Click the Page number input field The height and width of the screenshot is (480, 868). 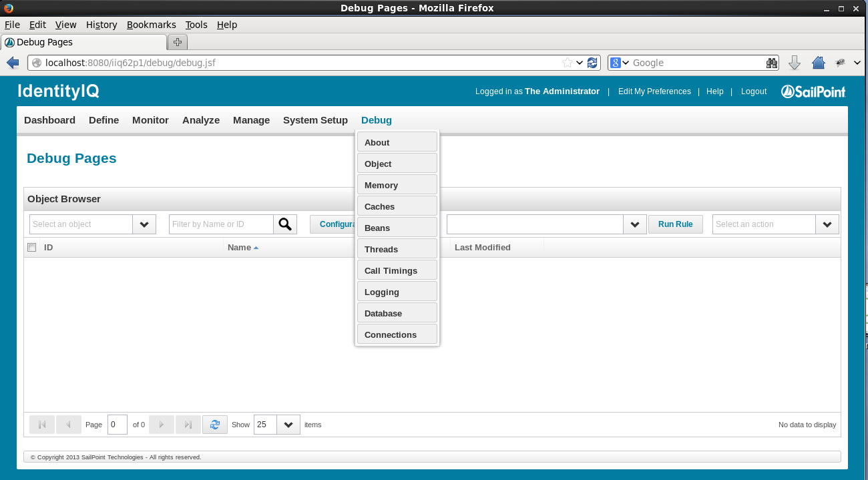tap(117, 424)
